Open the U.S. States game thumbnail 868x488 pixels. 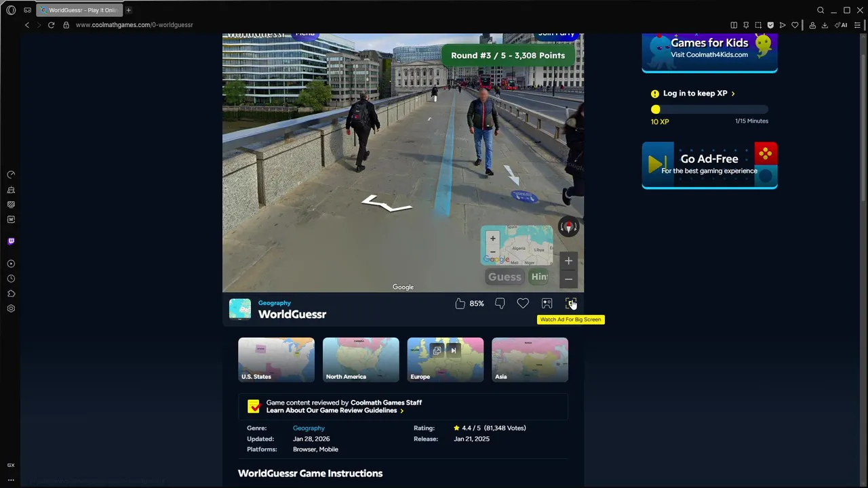276,360
